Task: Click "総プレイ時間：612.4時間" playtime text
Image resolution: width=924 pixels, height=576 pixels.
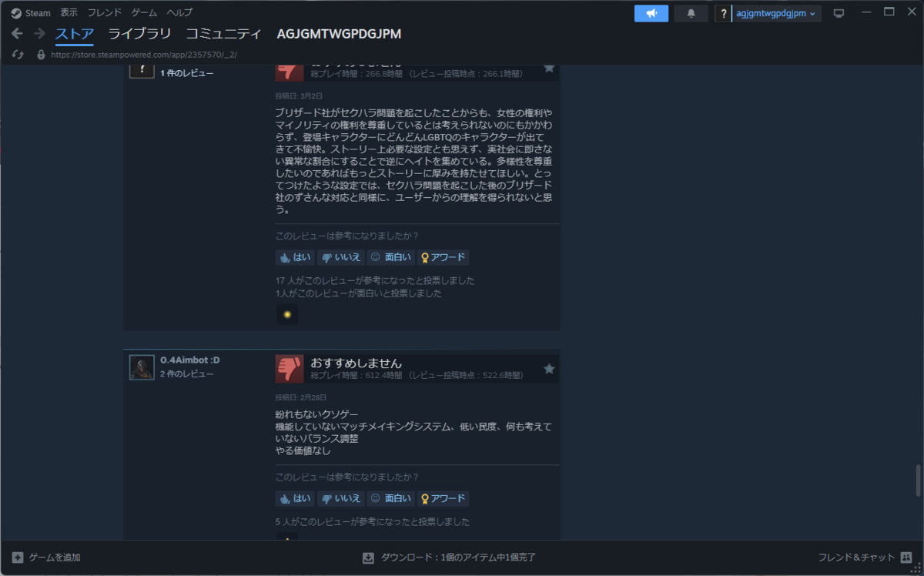Action: coord(357,375)
